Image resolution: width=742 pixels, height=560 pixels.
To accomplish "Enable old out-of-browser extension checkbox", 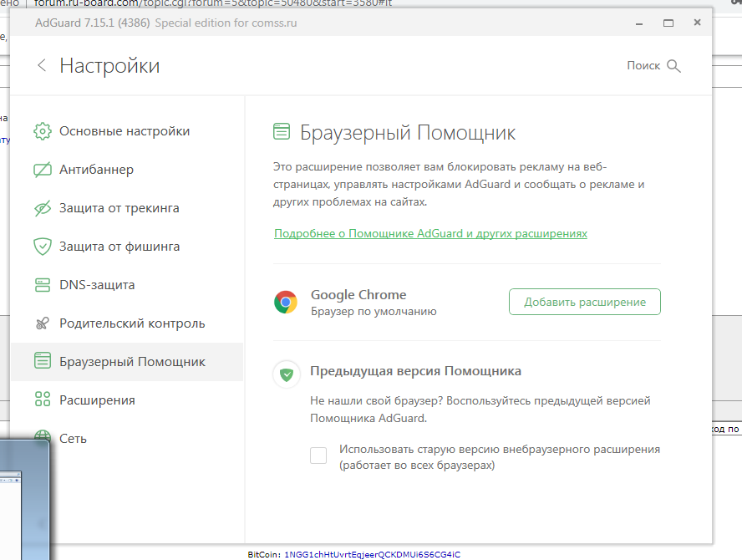I will (x=318, y=456).
